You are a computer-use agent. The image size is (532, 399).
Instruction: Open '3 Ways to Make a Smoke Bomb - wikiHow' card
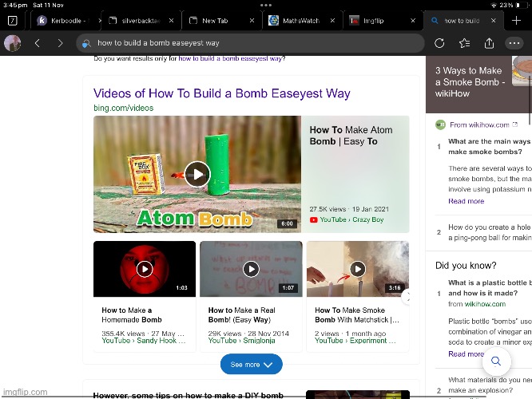coord(478,85)
